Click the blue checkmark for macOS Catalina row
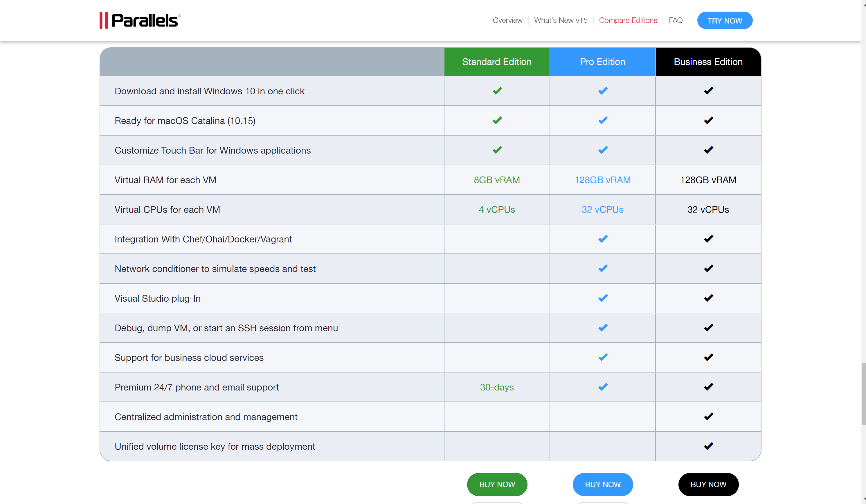Image resolution: width=866 pixels, height=504 pixels. click(602, 120)
